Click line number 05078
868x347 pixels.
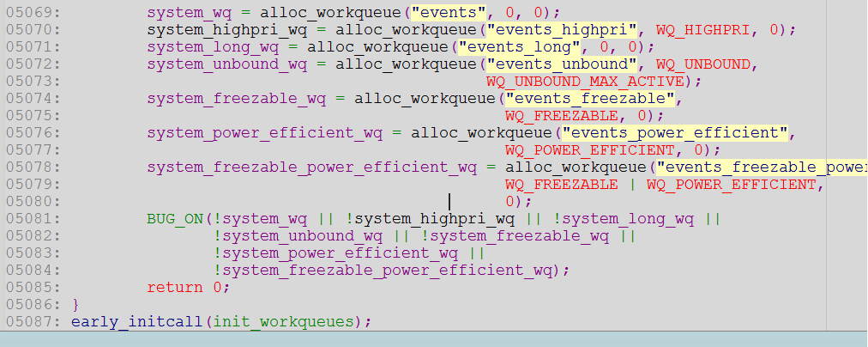point(32,167)
